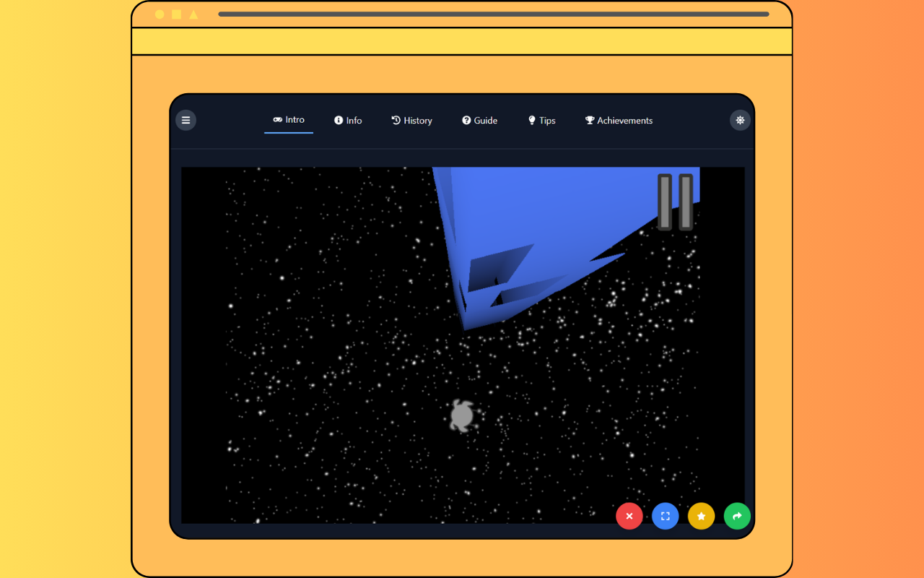
Task: Pause the game with the pause icon
Action: [x=674, y=201]
